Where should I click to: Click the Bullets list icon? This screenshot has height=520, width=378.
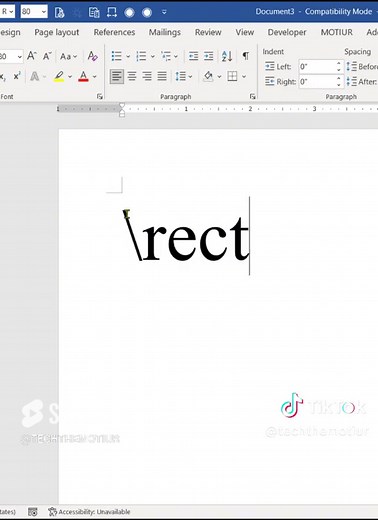point(116,56)
